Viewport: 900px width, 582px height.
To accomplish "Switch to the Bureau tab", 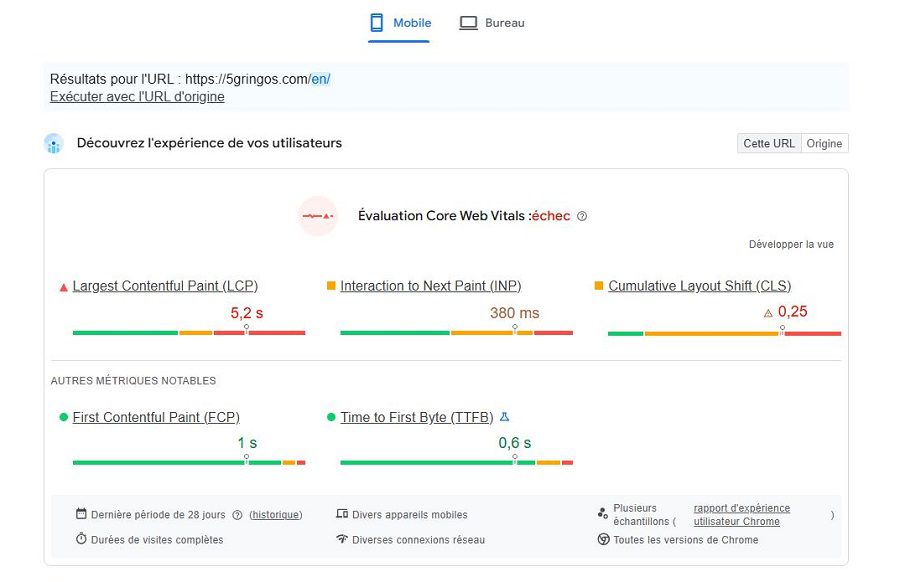I will point(492,24).
